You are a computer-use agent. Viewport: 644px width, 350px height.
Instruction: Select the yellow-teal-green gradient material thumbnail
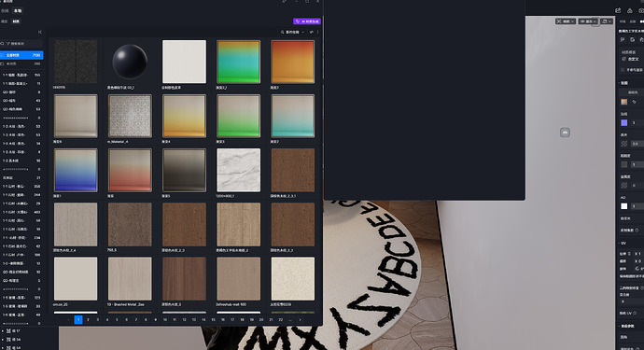click(x=238, y=62)
